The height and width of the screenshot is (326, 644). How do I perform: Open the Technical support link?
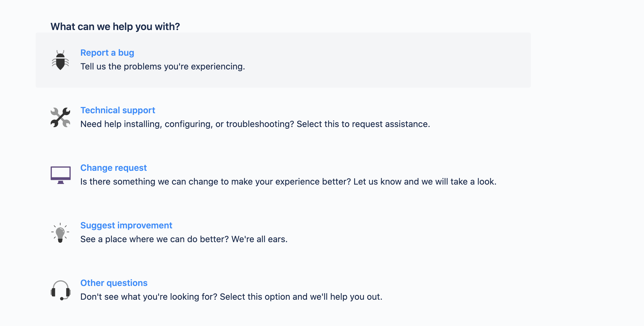tap(118, 110)
